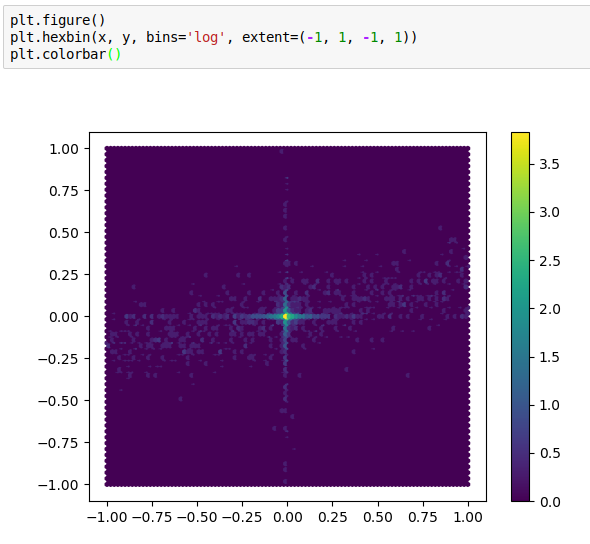This screenshot has width=590, height=544.
Task: Click the colorbar tick label 0.5
Action: pos(549,454)
